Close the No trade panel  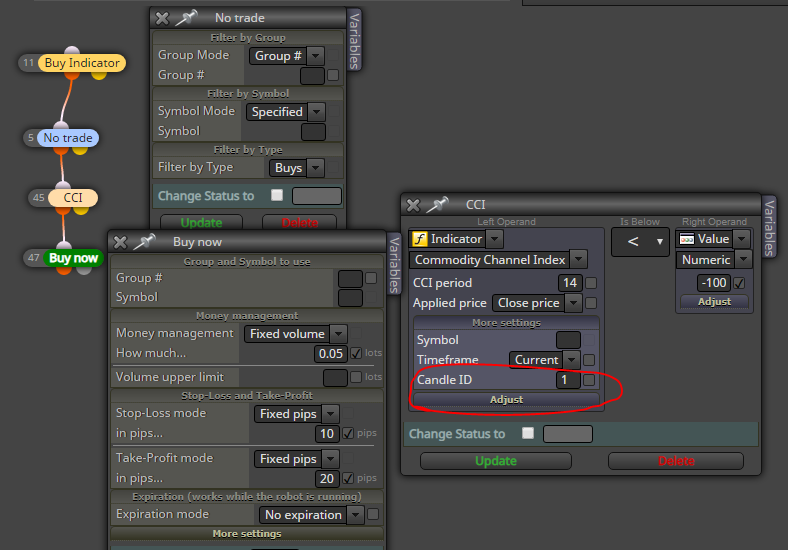coord(162,19)
